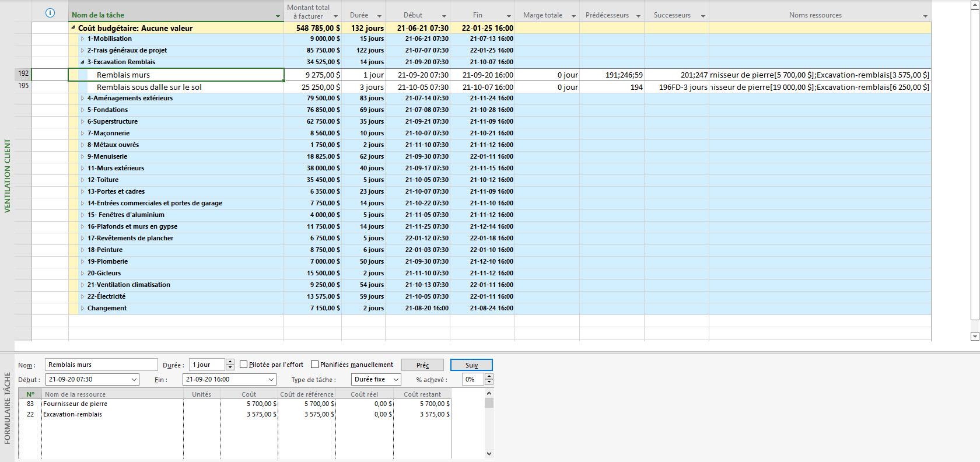Image resolution: width=980 pixels, height=462 pixels.
Task: Click the Nom text field in task form
Action: 101,365
